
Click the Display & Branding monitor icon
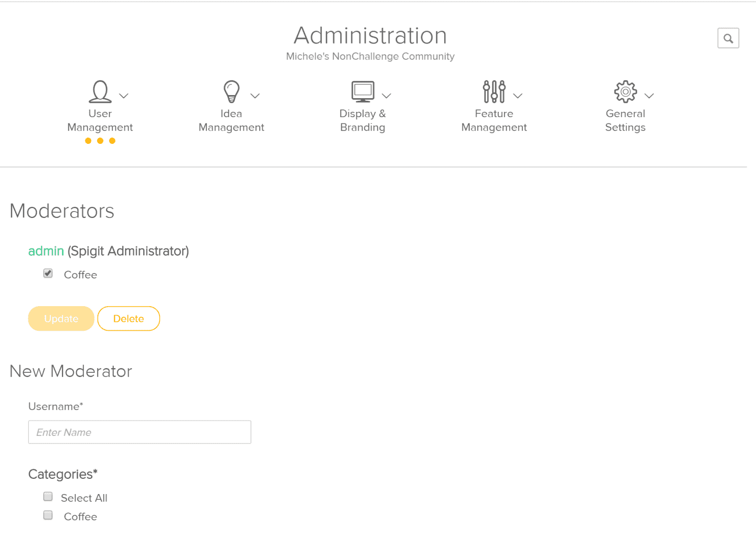[x=363, y=91]
